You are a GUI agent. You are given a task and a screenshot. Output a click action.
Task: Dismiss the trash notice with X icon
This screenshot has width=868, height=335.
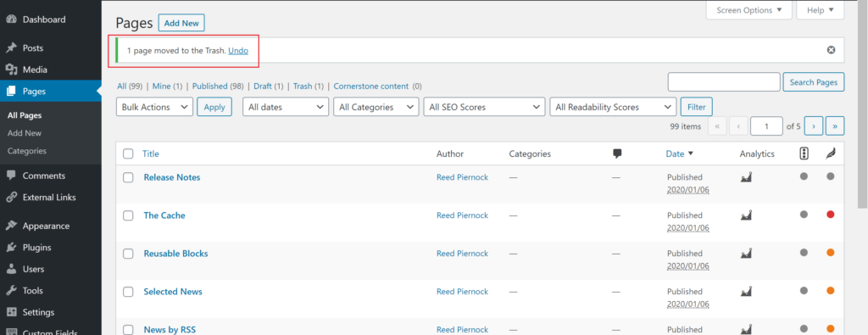(x=831, y=50)
